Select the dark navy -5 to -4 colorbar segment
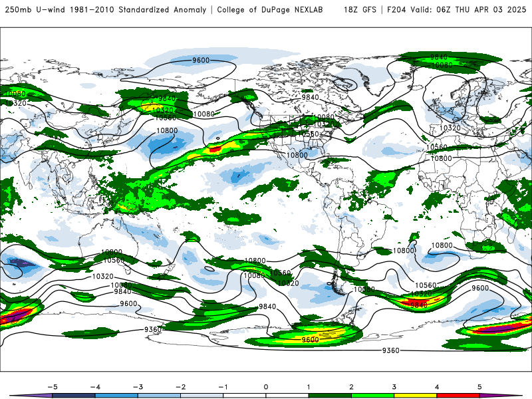 click(74, 396)
